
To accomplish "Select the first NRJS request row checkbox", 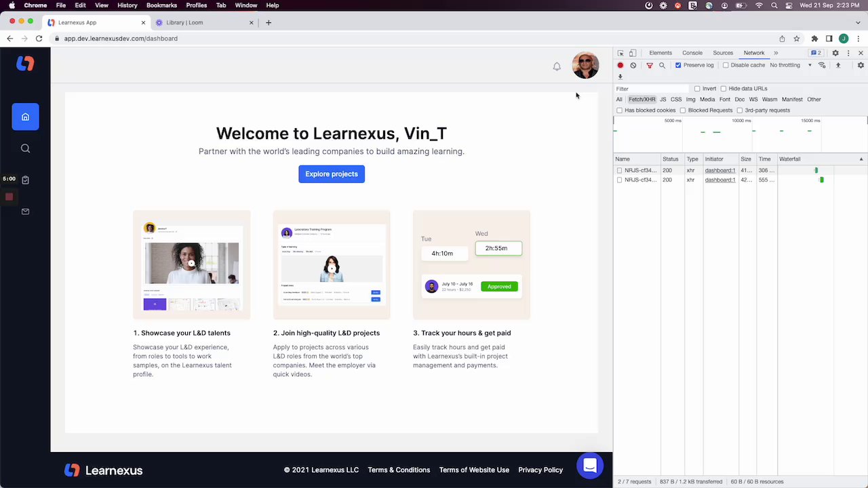I will (x=620, y=171).
